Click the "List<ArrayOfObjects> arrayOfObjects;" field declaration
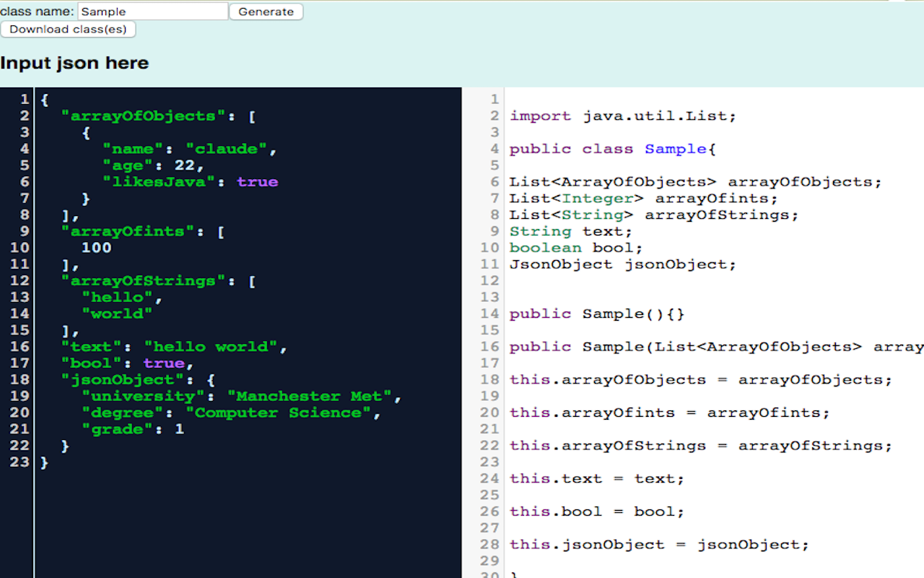 click(x=696, y=182)
